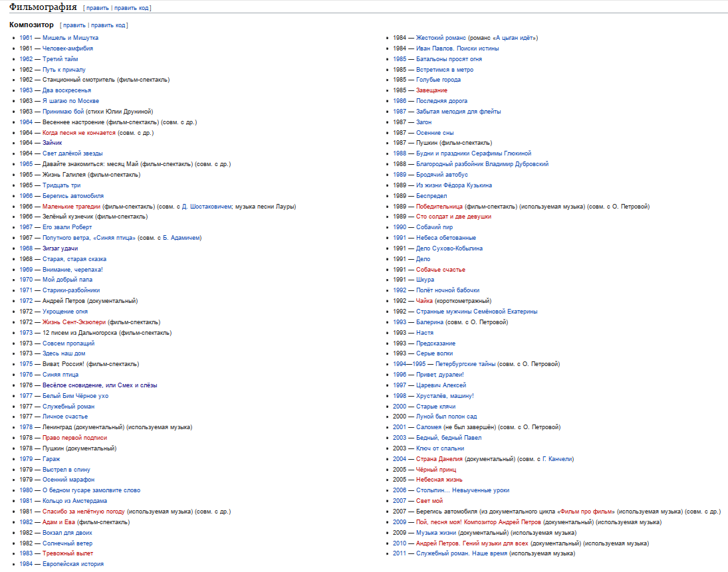728x572 pixels.
Task: Open the 'Г. Канчели' link
Action: tap(557, 459)
